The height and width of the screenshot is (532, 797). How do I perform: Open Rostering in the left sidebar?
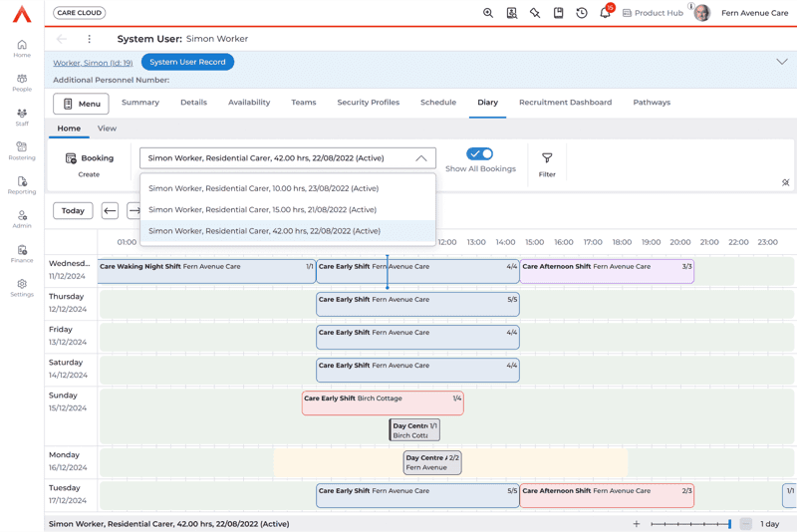[x=22, y=150]
